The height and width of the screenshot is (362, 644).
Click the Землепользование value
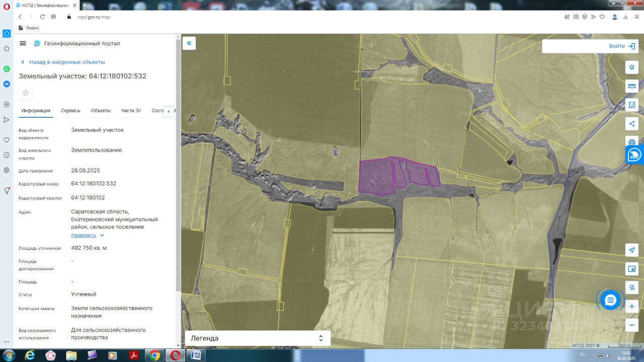96,150
